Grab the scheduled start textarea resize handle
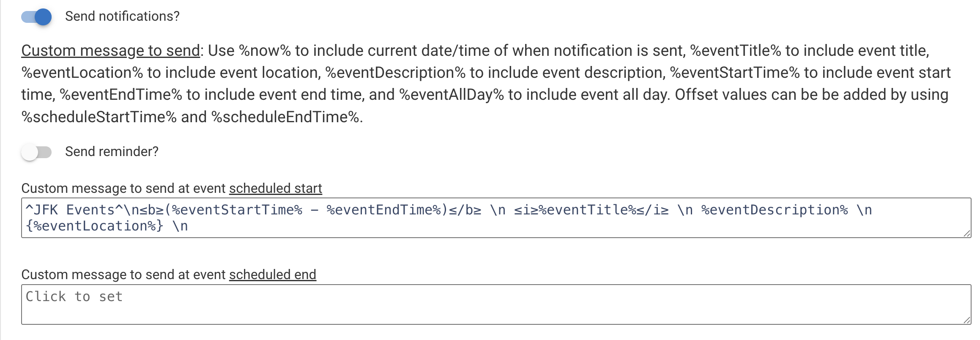The width and height of the screenshot is (980, 340). (967, 233)
